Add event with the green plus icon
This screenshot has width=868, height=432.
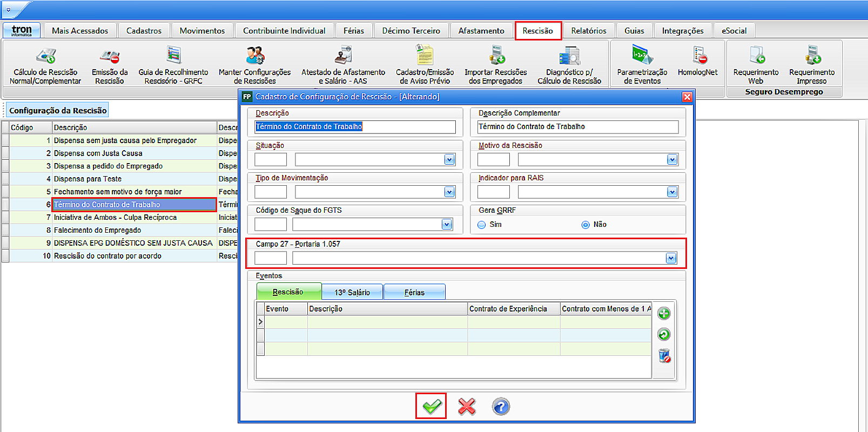pos(664,314)
